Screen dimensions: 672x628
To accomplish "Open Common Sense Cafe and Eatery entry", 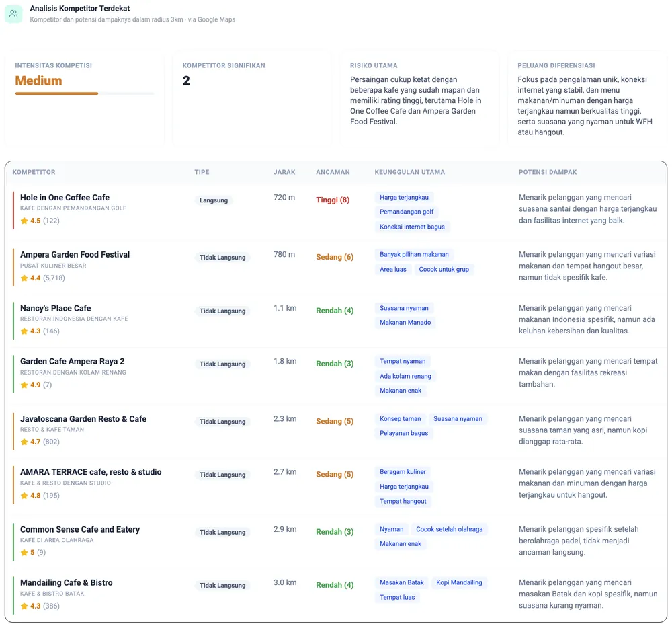I will tap(80, 529).
